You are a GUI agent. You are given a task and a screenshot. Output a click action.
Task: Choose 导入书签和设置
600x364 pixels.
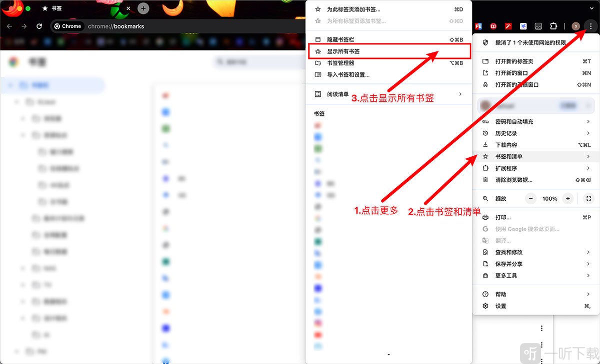[388, 75]
